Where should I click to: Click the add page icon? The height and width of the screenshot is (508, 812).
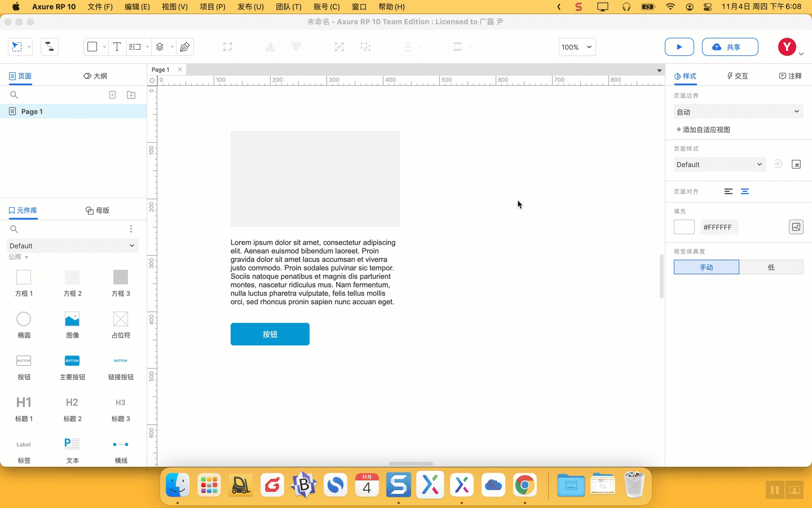click(113, 95)
